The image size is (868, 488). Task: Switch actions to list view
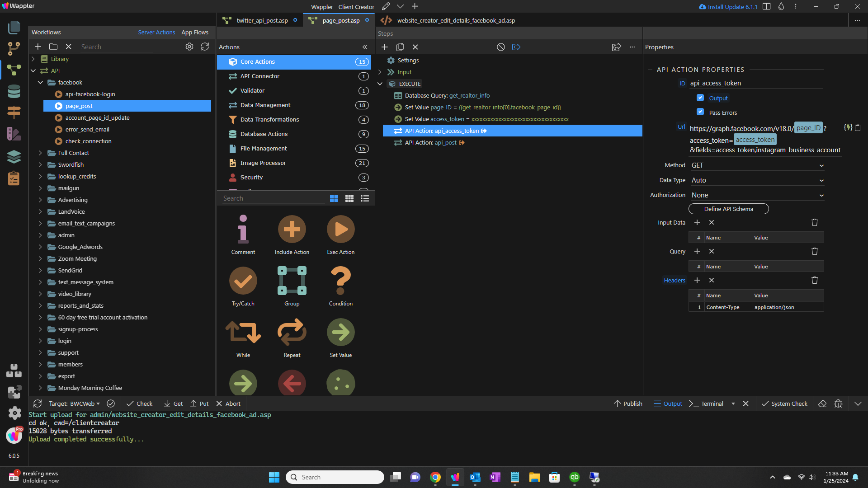click(x=365, y=198)
